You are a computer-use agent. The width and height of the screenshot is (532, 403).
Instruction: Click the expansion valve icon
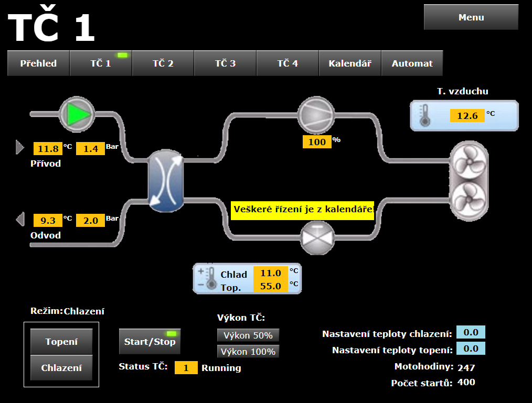tap(317, 237)
